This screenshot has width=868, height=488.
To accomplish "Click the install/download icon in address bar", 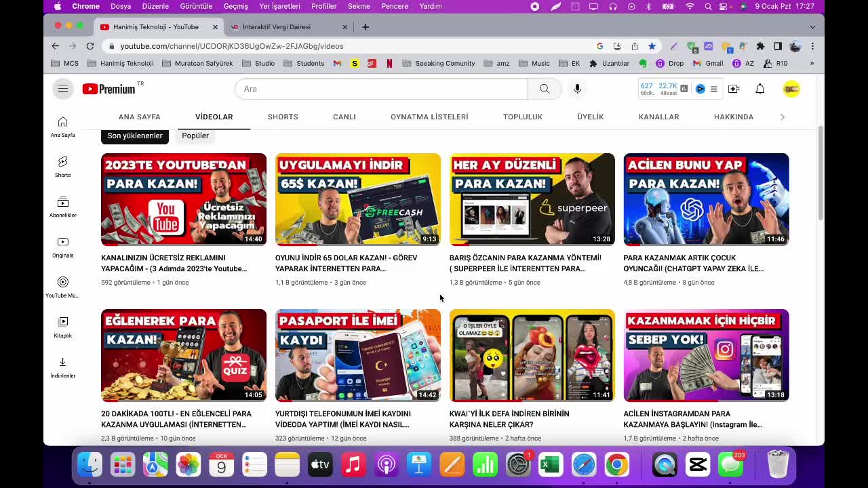I will 617,46.
